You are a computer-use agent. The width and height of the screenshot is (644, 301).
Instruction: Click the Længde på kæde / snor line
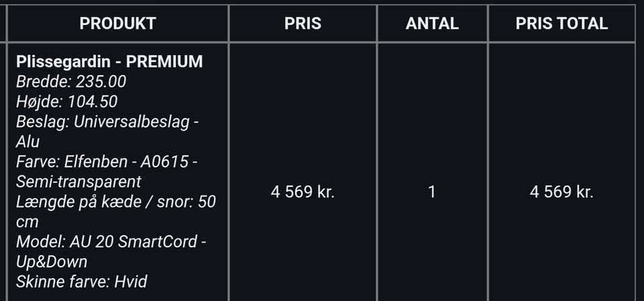tap(116, 202)
